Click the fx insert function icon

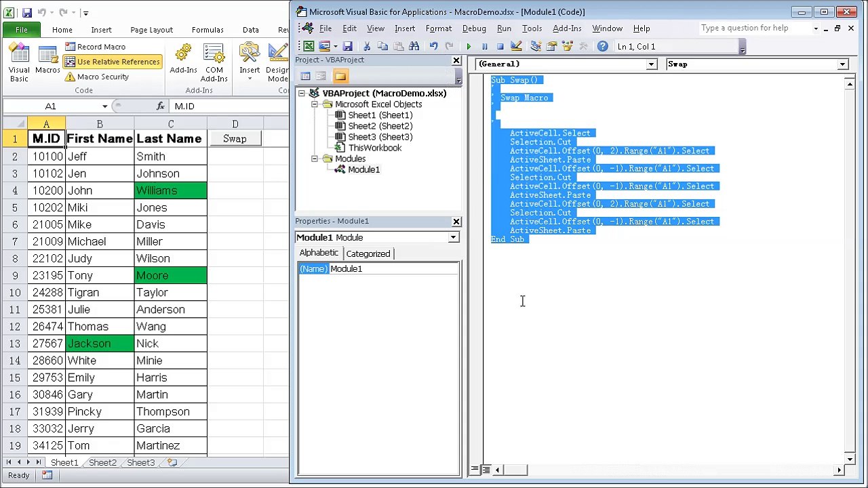160,106
